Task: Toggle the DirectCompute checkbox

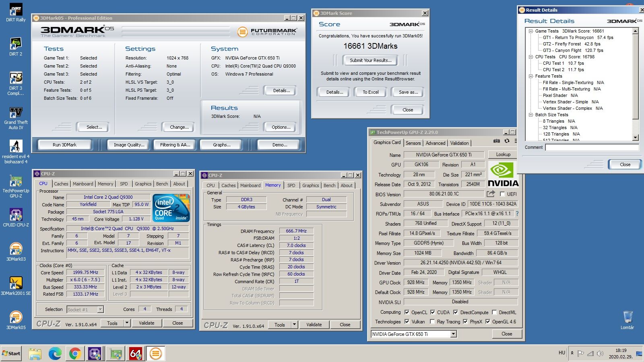Action: coord(456,312)
